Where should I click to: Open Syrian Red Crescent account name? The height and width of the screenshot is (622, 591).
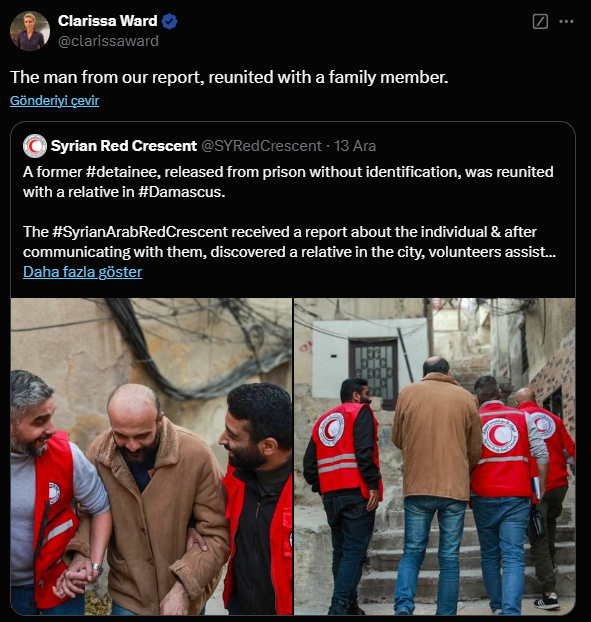(124, 146)
